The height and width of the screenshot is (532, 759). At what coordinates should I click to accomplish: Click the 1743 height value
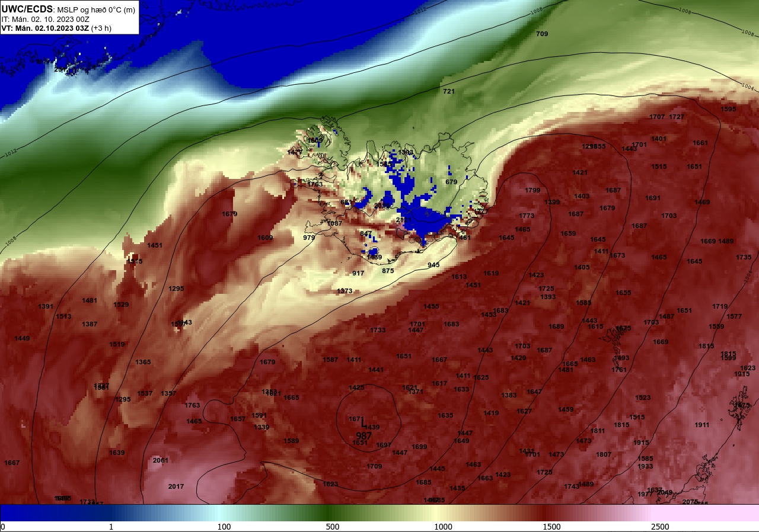pyautogui.click(x=572, y=486)
